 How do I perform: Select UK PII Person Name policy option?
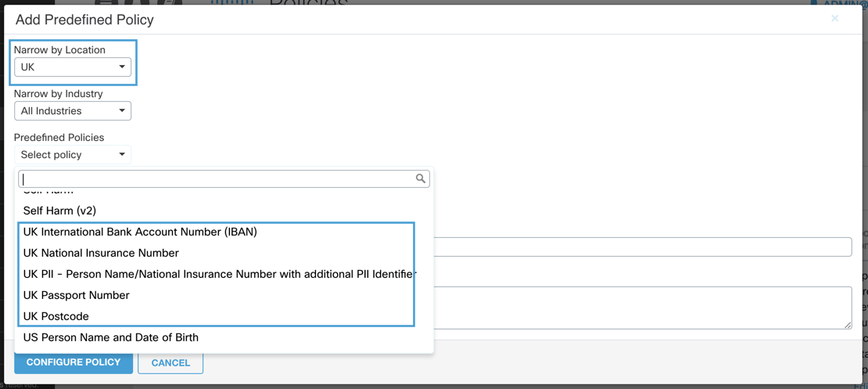218,274
